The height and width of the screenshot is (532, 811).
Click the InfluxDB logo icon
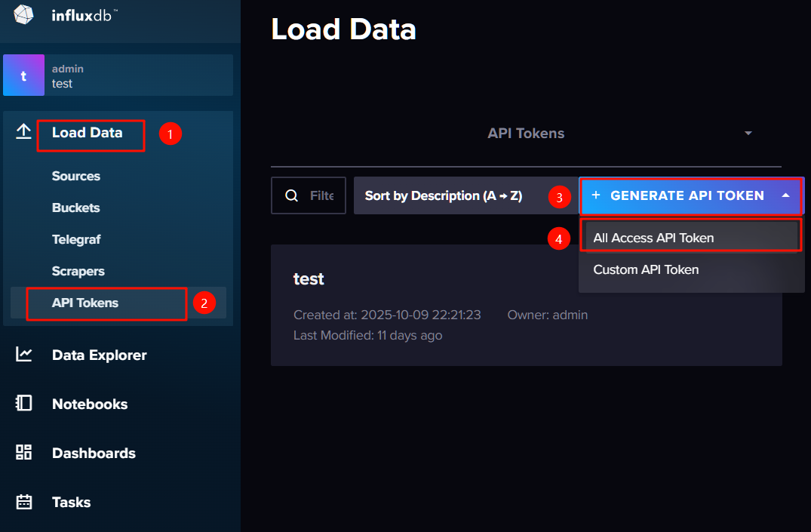24,13
